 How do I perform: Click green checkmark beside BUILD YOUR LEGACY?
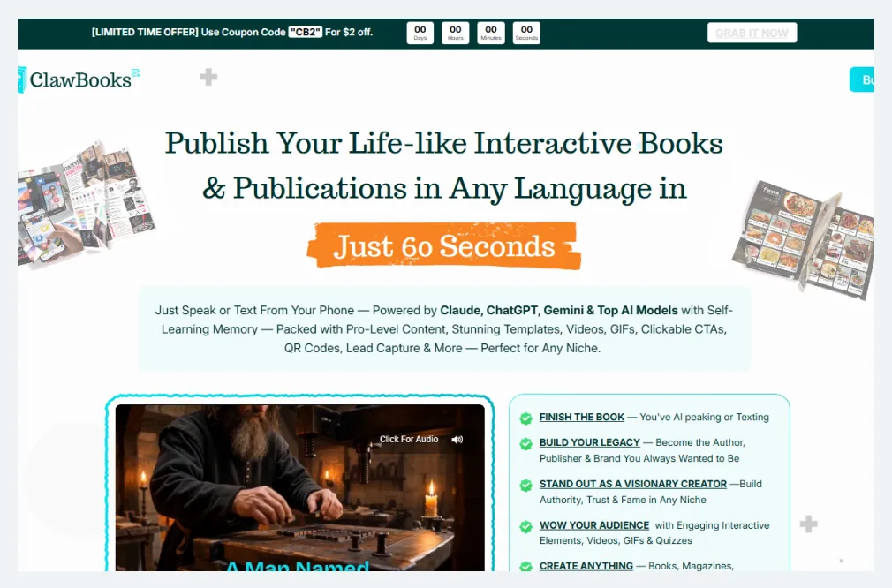(x=525, y=443)
